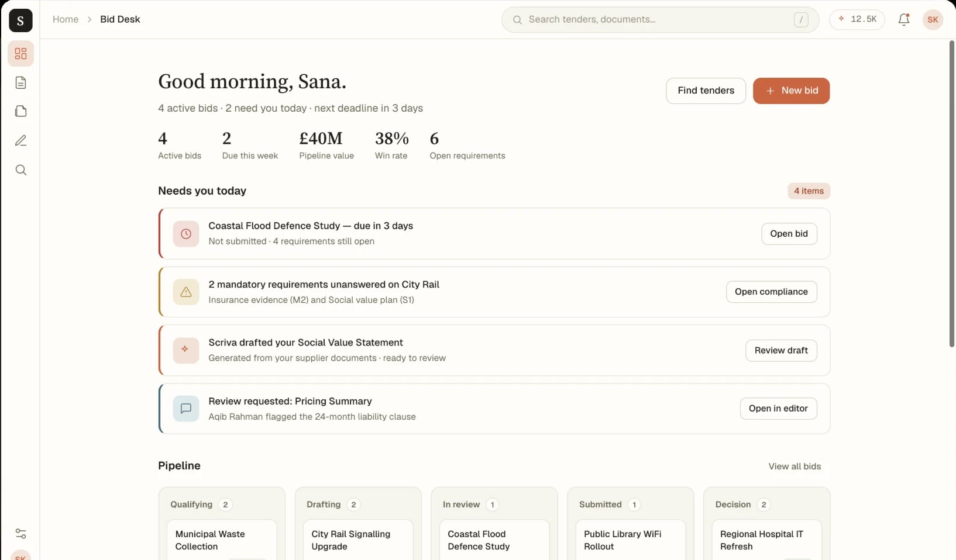Click Review draft button
Image resolution: width=956 pixels, height=560 pixels.
click(781, 351)
